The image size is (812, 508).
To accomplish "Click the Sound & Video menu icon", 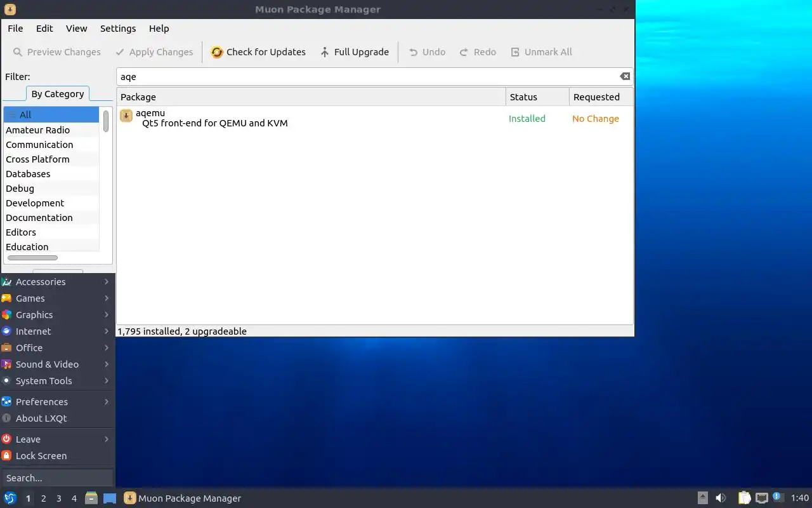I will click(6, 364).
